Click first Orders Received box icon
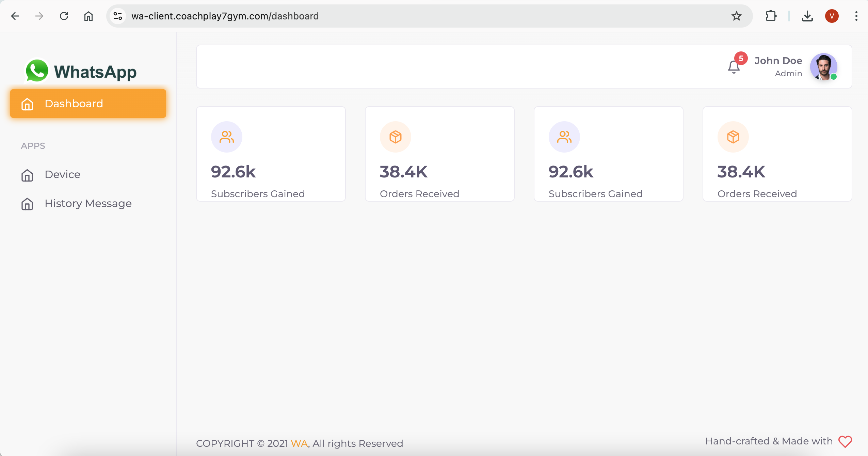868x456 pixels. [395, 137]
